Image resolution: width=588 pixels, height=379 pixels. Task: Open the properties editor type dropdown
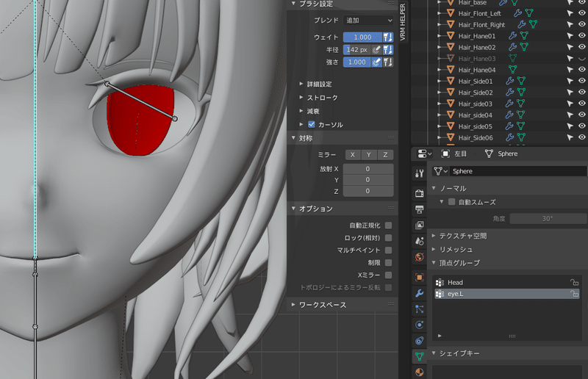(x=425, y=154)
